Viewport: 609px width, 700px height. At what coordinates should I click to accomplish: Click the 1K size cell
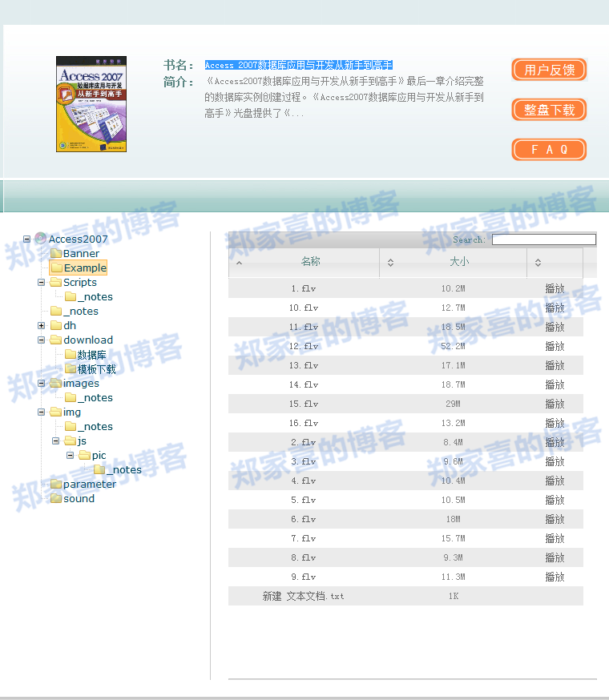(x=453, y=596)
